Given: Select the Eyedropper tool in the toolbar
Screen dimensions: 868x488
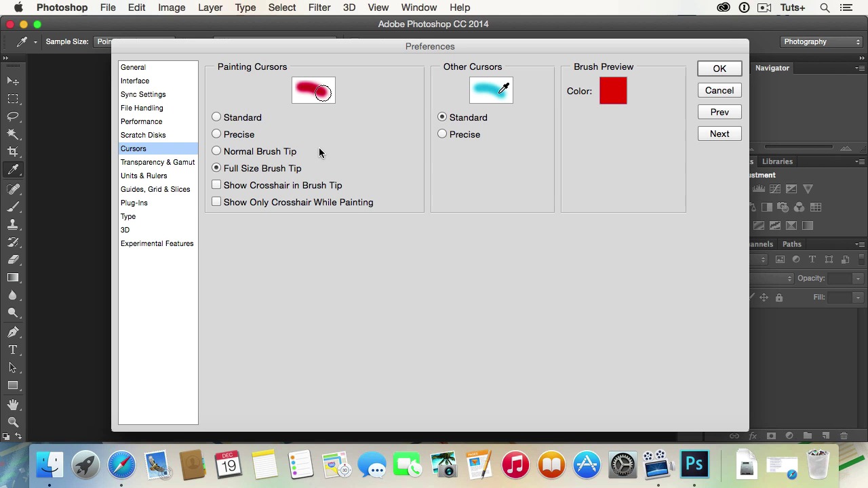Looking at the screenshot, I should [x=13, y=170].
